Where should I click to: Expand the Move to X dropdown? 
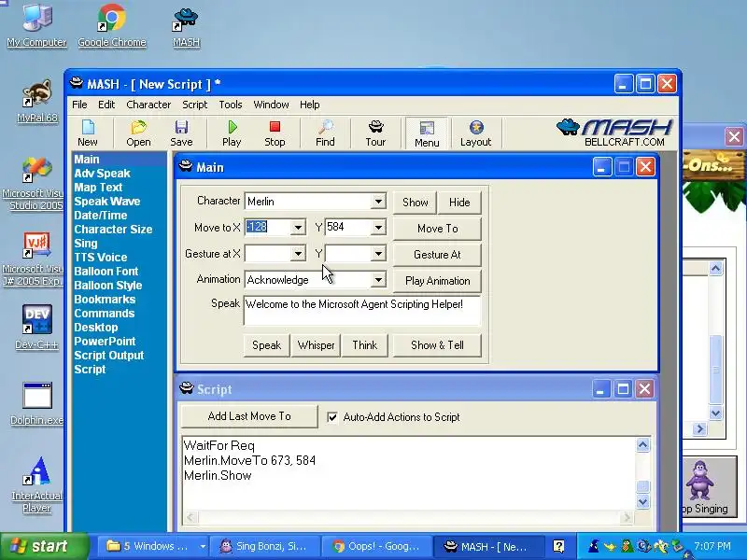[298, 228]
